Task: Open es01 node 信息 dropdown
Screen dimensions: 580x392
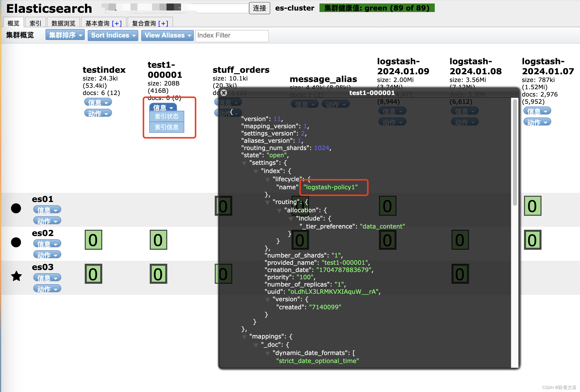Action: click(x=47, y=210)
